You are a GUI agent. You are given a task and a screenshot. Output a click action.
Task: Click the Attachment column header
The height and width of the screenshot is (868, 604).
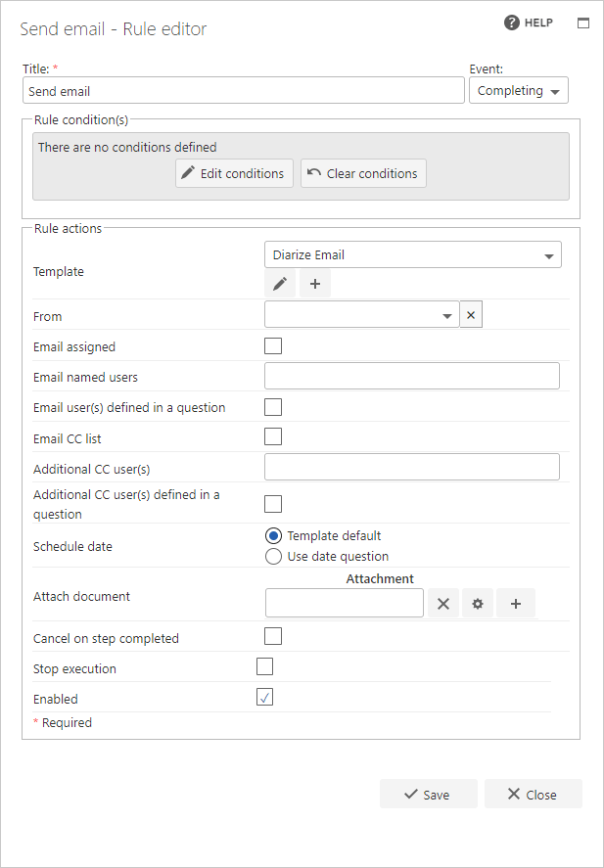pos(380,578)
